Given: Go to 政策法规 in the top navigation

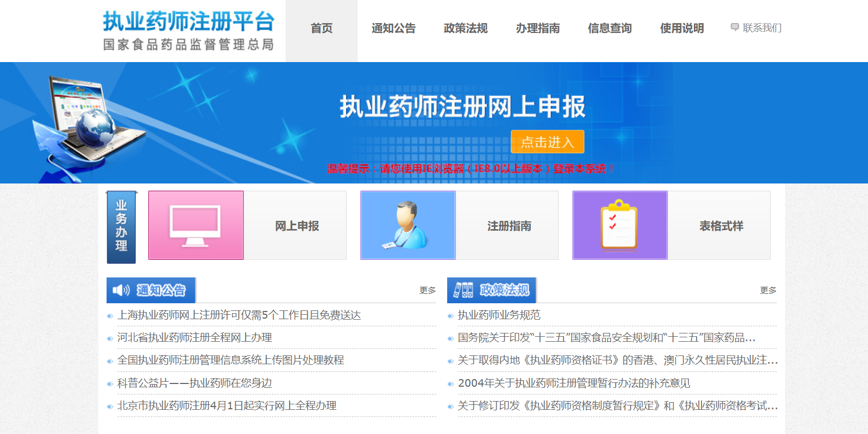Looking at the screenshot, I should pos(465,29).
